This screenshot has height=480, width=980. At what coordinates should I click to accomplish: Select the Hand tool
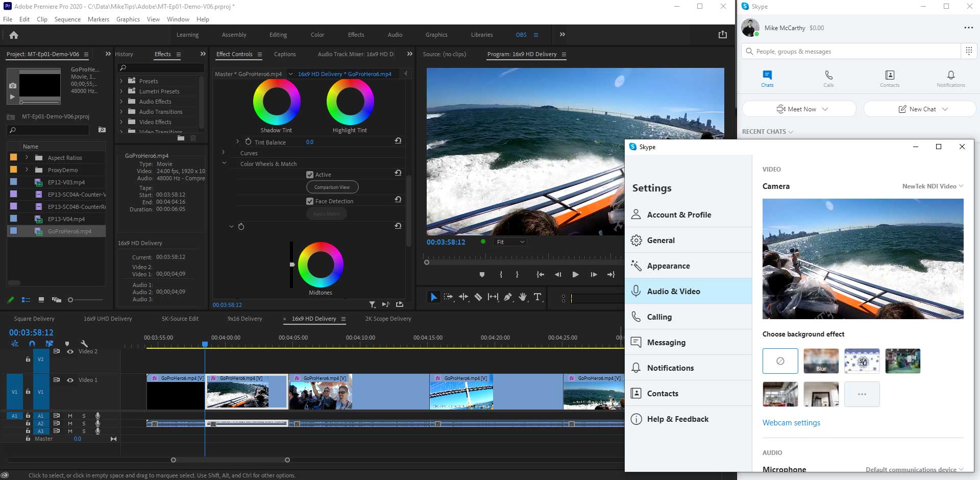click(x=523, y=297)
